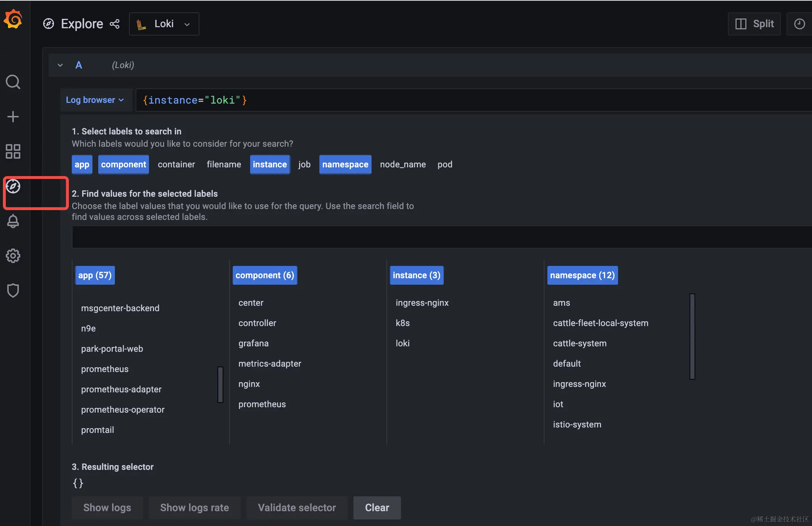Screen dimensions: 812x526
Task: Toggle the job label chip
Action: tap(304, 164)
